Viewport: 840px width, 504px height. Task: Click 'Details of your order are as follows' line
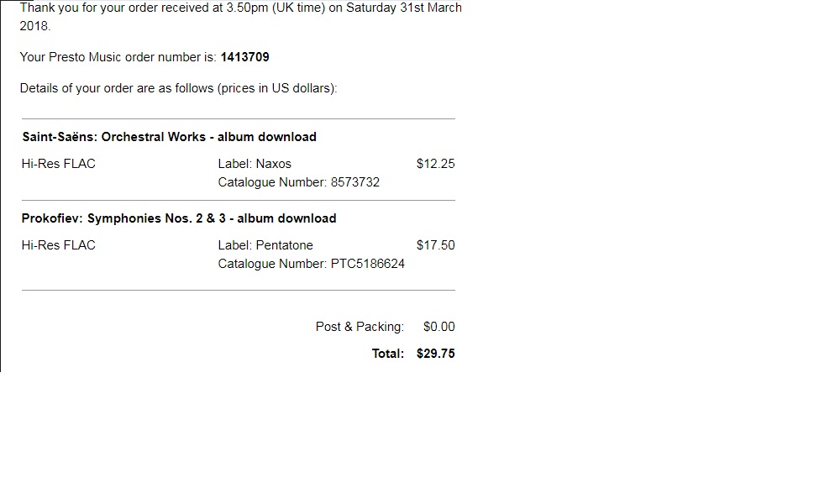tap(178, 88)
